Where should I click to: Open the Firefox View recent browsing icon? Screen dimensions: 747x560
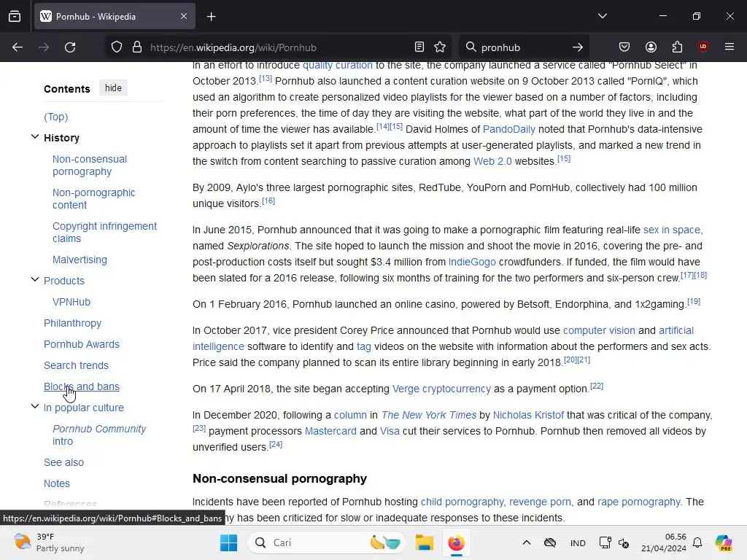tap(15, 16)
